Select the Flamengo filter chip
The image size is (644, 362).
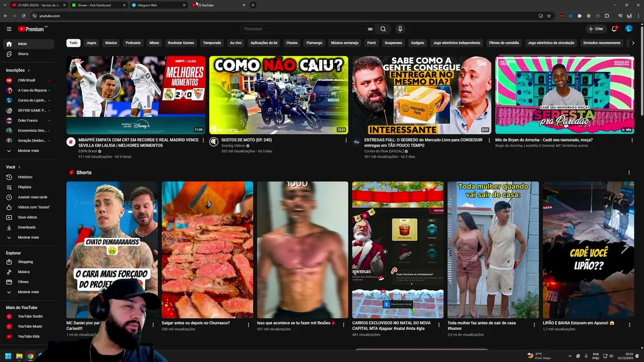coord(314,43)
